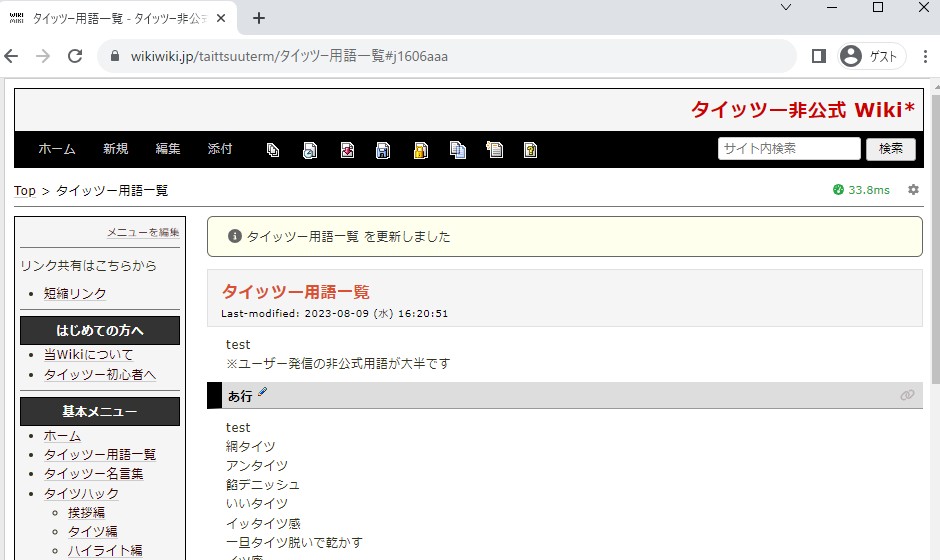Click the blue floppy disk icon
Viewport: 940px width, 560px height.
pos(383,150)
